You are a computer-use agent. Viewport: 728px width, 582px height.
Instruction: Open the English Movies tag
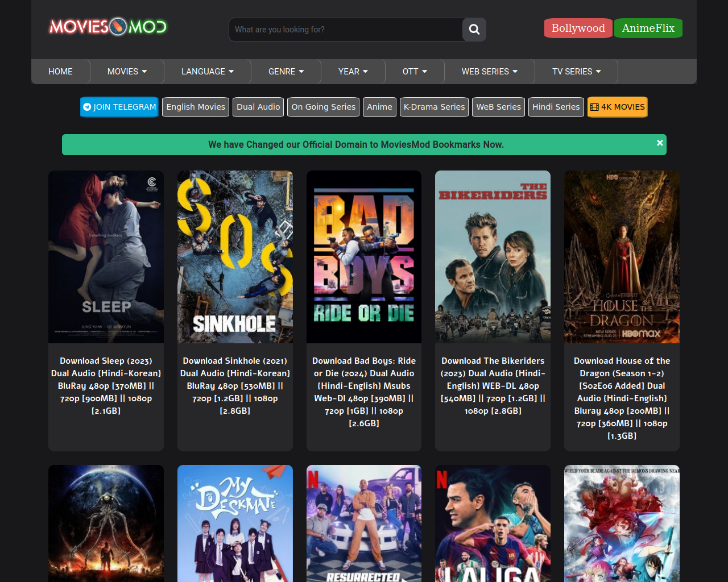coord(196,107)
